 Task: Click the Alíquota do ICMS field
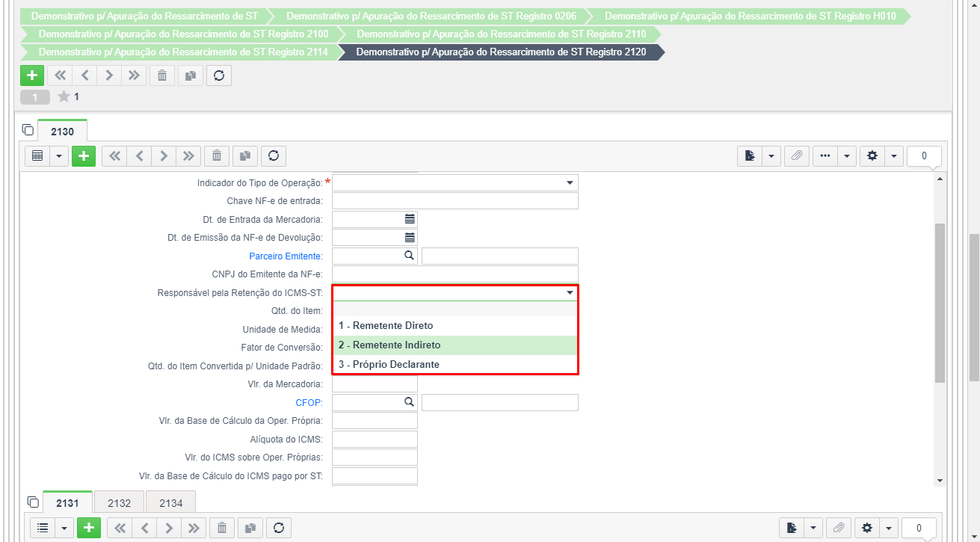[x=375, y=439]
